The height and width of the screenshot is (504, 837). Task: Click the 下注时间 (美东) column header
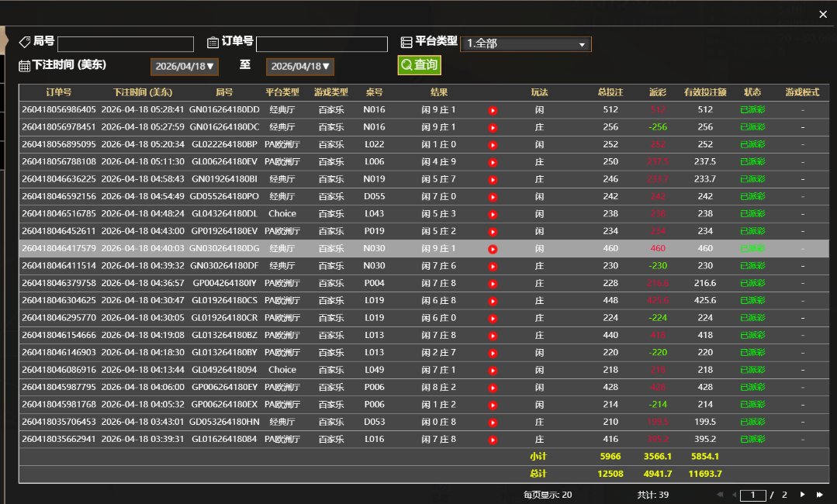(143, 92)
